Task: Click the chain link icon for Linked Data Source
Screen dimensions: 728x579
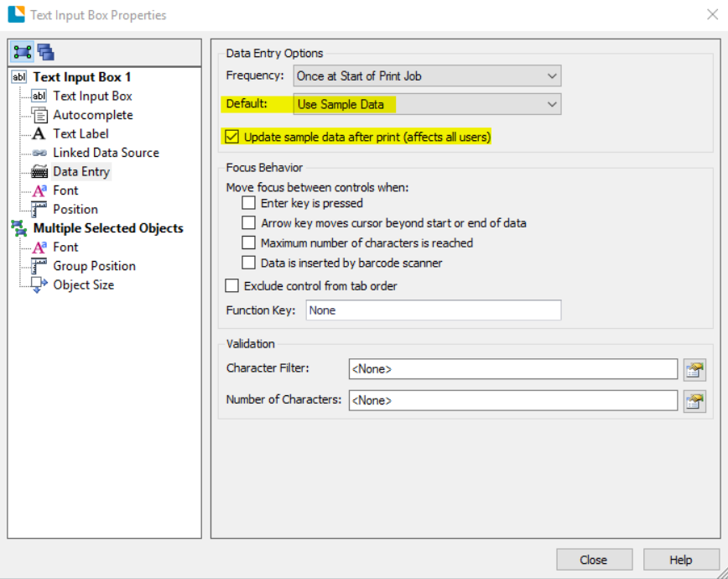Action: pyautogui.click(x=39, y=153)
